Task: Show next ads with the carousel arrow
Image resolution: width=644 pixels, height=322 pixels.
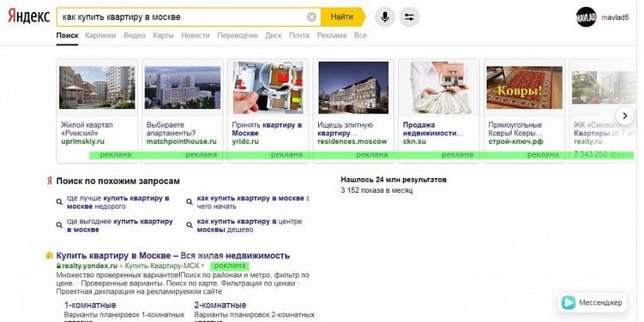Action: click(x=624, y=116)
